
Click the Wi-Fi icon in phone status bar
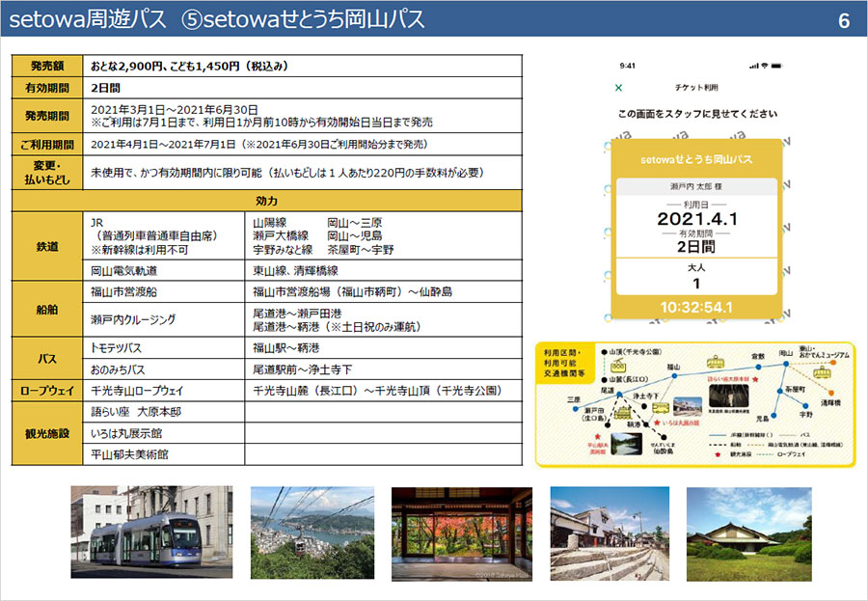pos(765,66)
